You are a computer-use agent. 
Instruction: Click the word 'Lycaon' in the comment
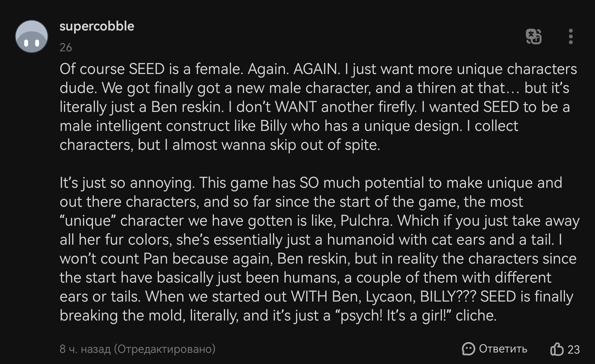pos(390,296)
